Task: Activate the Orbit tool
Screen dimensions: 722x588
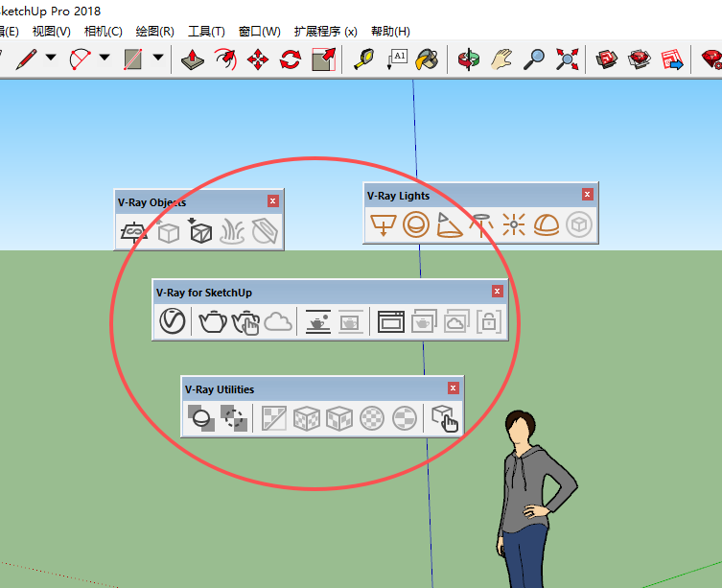Action: 469,59
